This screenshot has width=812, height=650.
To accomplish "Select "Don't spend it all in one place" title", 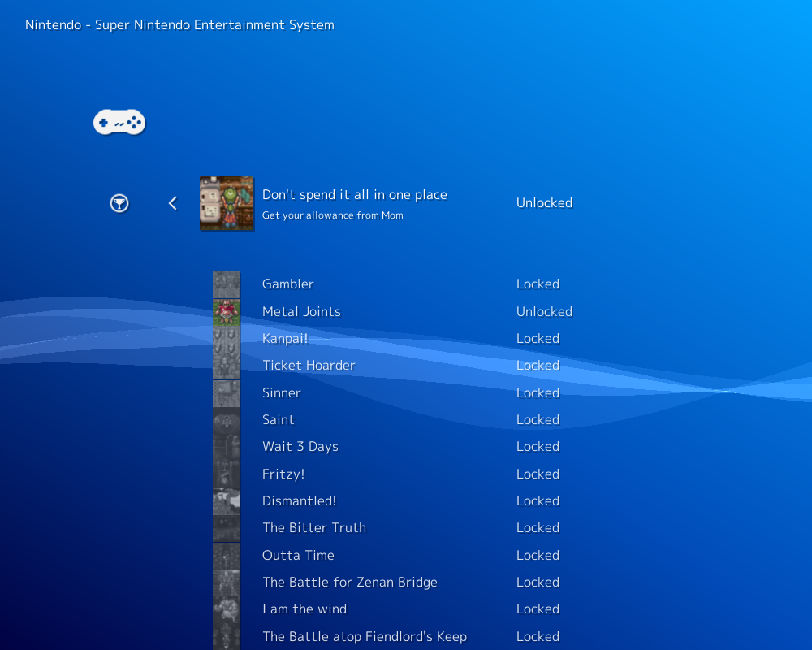I will (x=354, y=195).
